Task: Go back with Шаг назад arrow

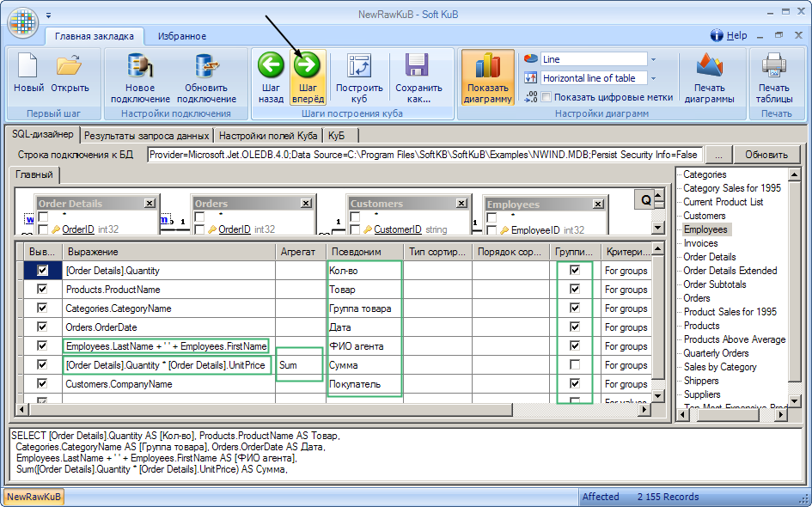Action: (x=271, y=65)
